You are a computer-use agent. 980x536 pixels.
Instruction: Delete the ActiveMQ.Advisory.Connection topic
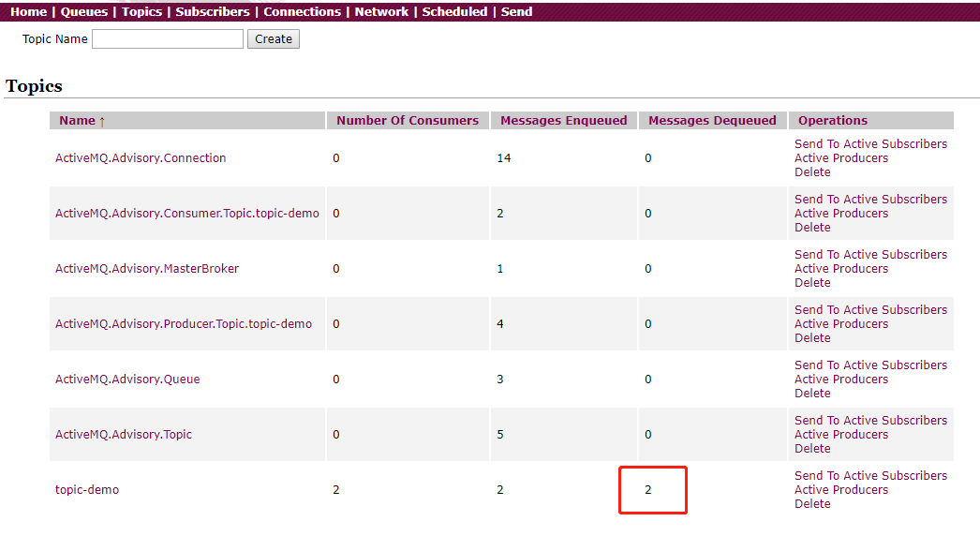(812, 172)
